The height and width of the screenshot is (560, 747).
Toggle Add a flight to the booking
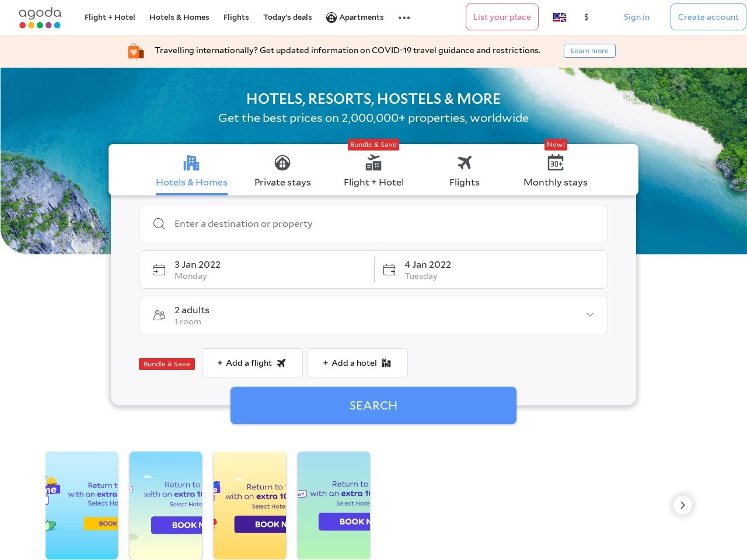click(252, 363)
